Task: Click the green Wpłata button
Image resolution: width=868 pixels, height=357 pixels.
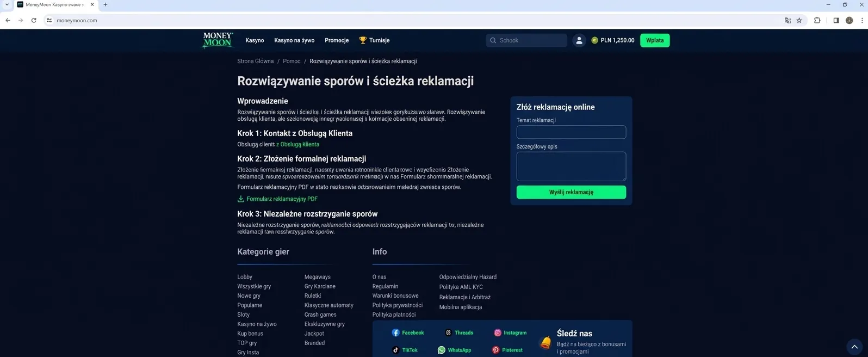Action: click(x=655, y=40)
